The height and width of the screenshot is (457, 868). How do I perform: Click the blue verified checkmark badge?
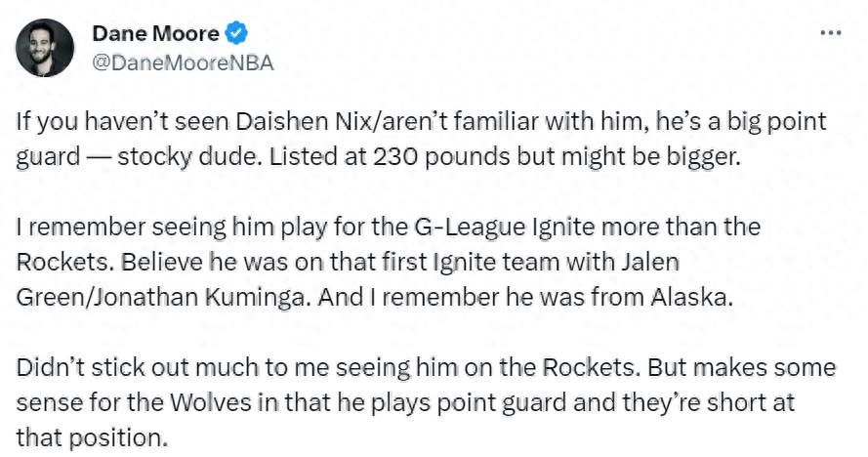pos(236,34)
